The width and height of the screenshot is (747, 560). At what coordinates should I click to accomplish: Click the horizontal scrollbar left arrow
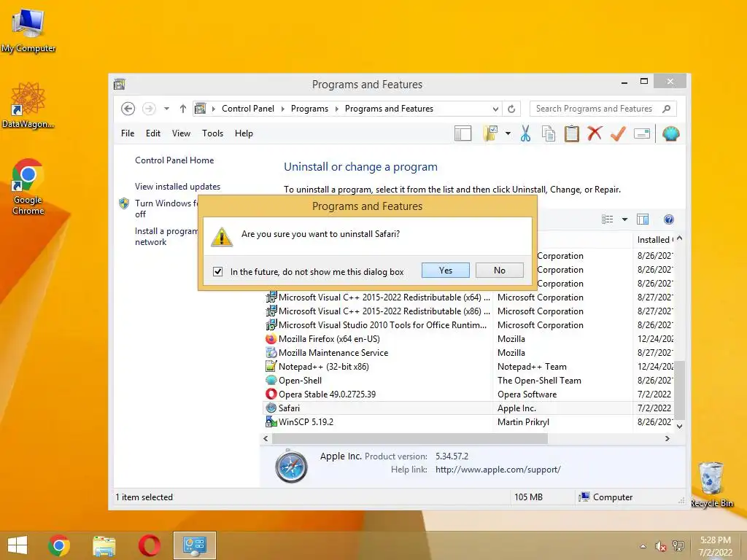coord(266,438)
